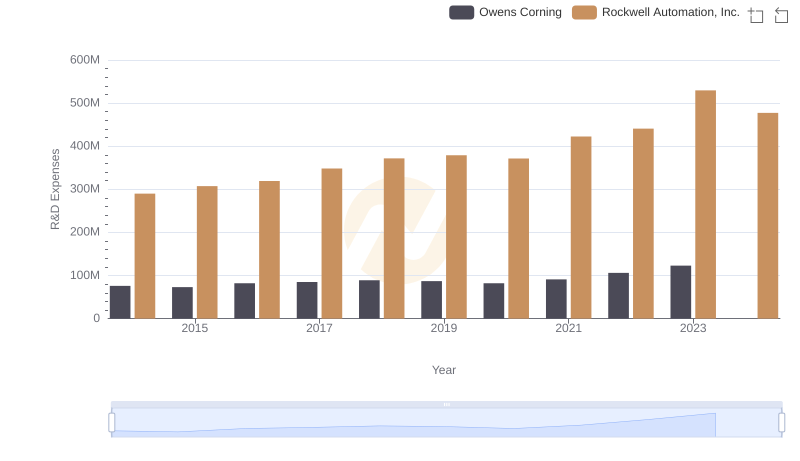Viewport: 800px width, 461px height.
Task: Click the Rockwell Automation bar for 2019
Action: (456, 237)
